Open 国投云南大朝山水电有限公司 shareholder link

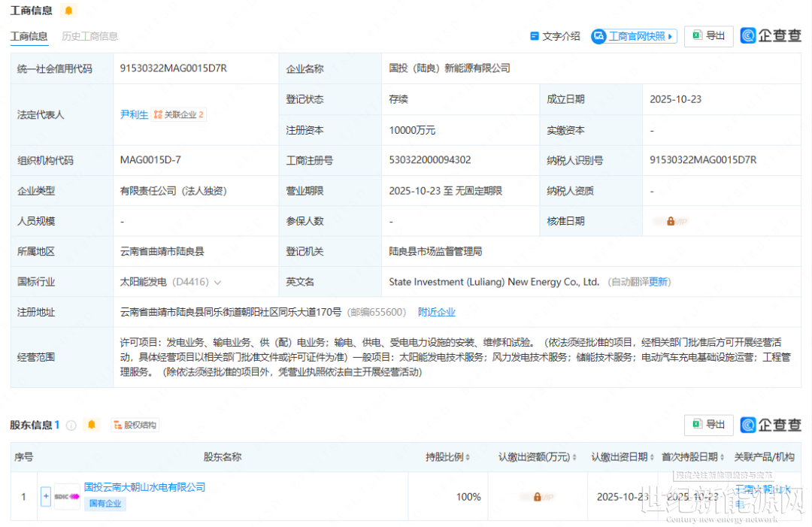coord(144,487)
